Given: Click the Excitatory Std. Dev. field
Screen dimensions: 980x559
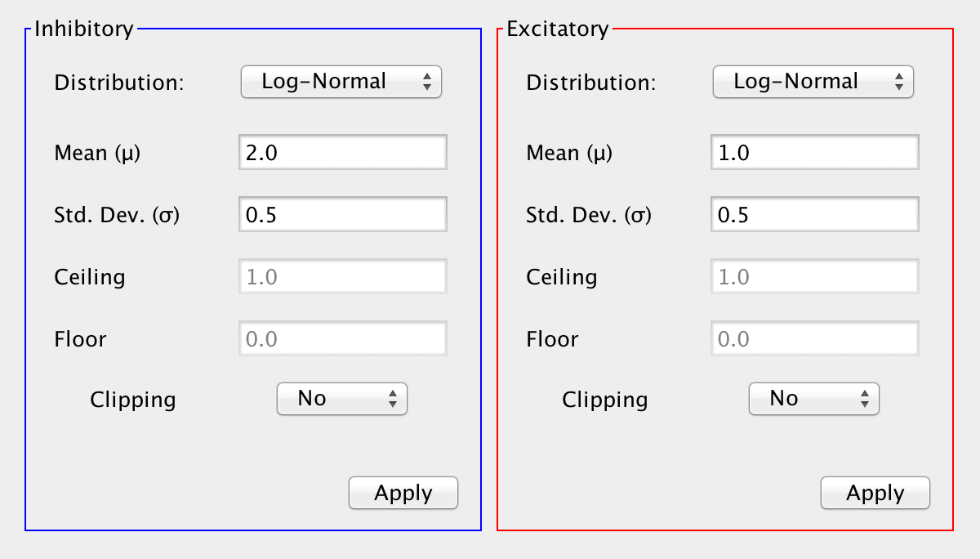Looking at the screenshot, I should pos(815,215).
